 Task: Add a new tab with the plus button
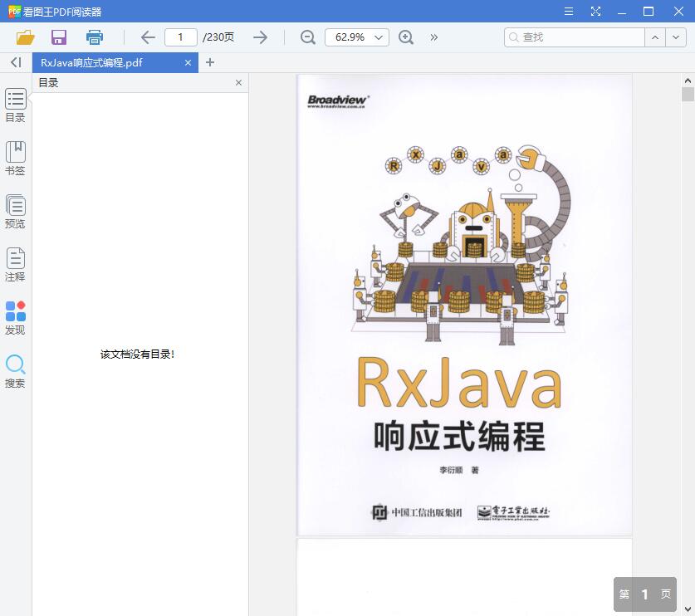(210, 62)
